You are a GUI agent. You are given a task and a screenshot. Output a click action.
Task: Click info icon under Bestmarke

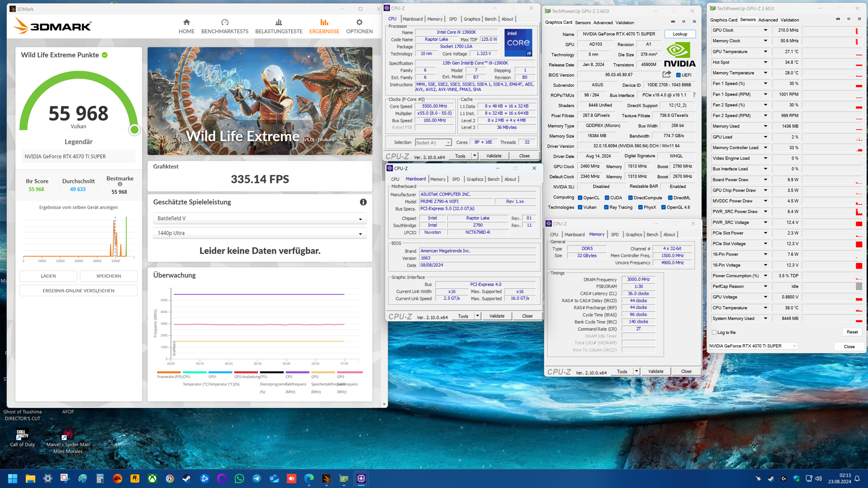coord(120,184)
